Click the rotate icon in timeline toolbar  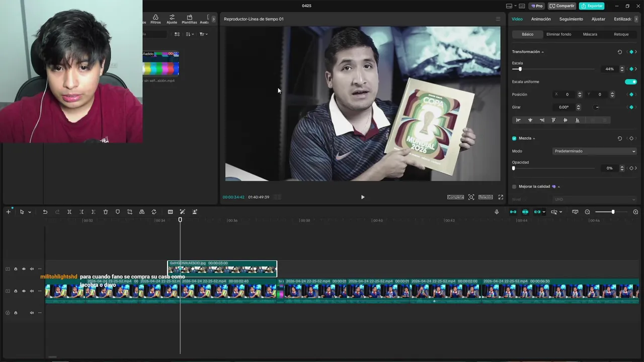click(x=154, y=212)
